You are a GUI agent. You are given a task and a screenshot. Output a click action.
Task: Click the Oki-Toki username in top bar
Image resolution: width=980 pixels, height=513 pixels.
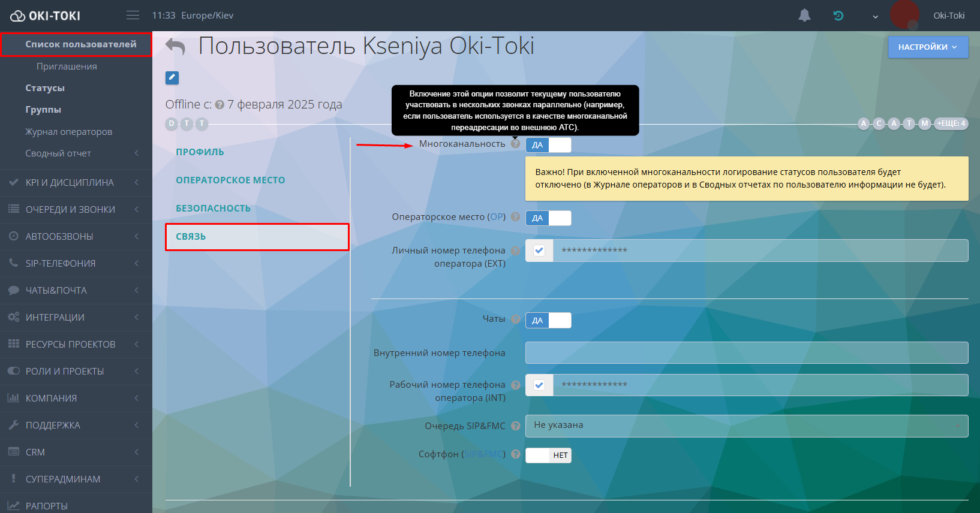click(x=949, y=16)
